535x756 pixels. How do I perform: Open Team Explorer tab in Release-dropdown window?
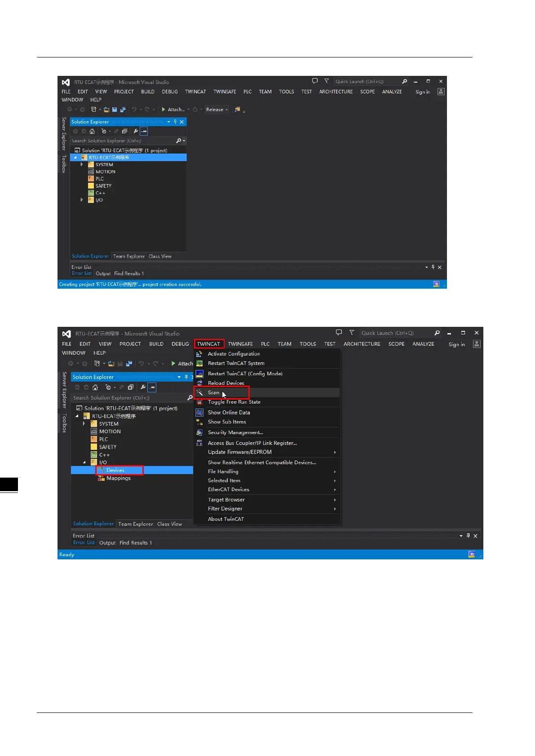(x=129, y=256)
